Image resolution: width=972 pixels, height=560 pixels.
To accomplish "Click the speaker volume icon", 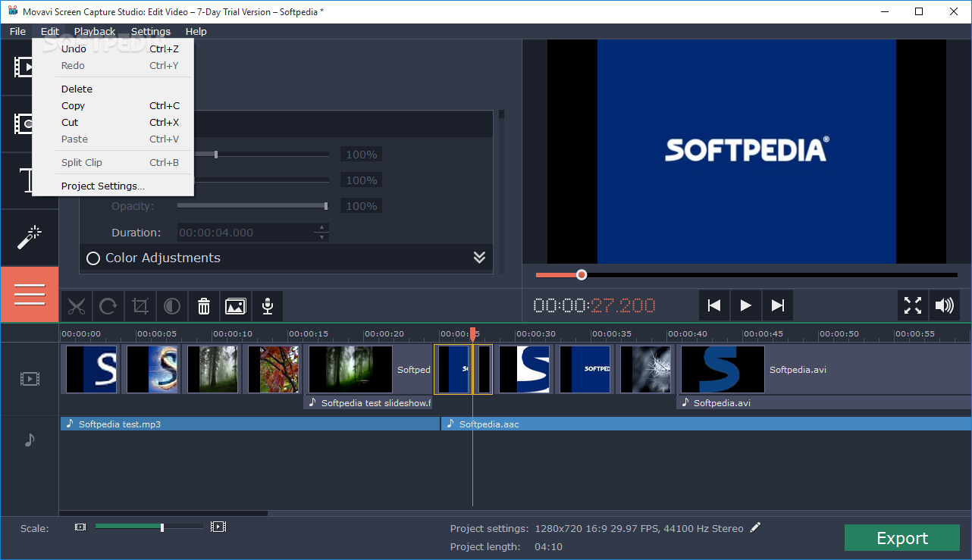I will tap(944, 305).
